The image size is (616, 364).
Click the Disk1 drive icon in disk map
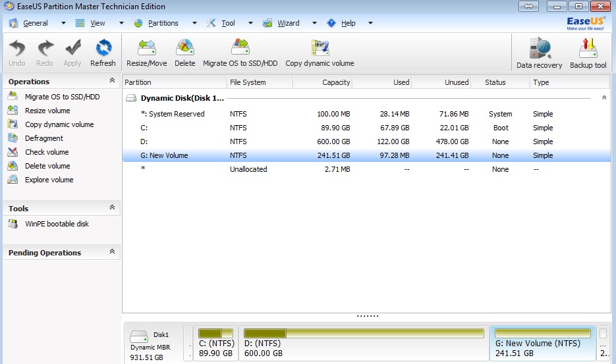tap(138, 336)
